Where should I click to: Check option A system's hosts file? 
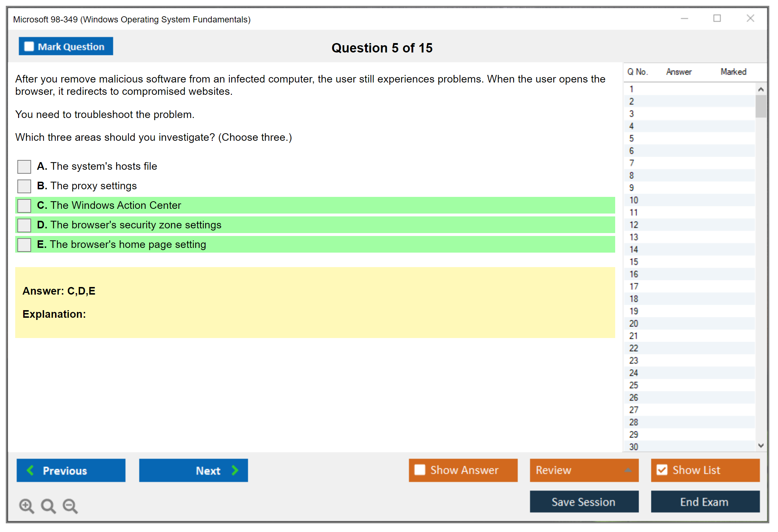[24, 167]
